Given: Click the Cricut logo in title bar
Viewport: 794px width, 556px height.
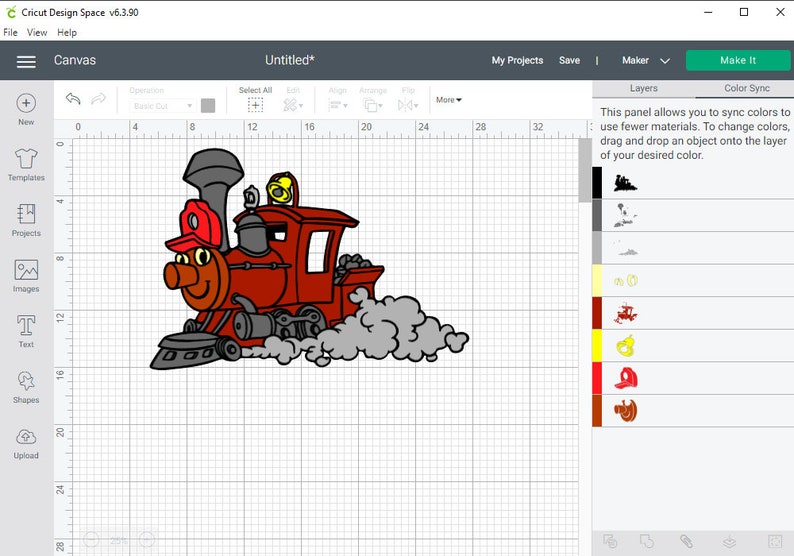Looking at the screenshot, I should 11,12.
